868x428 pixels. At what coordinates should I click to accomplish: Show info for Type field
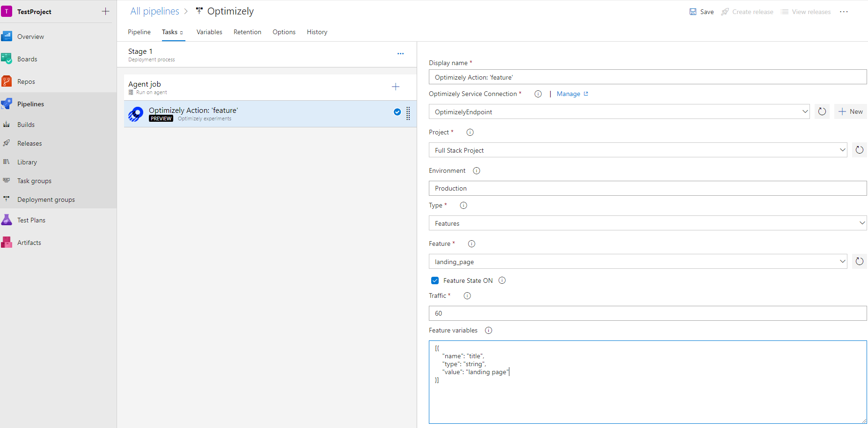pyautogui.click(x=463, y=206)
